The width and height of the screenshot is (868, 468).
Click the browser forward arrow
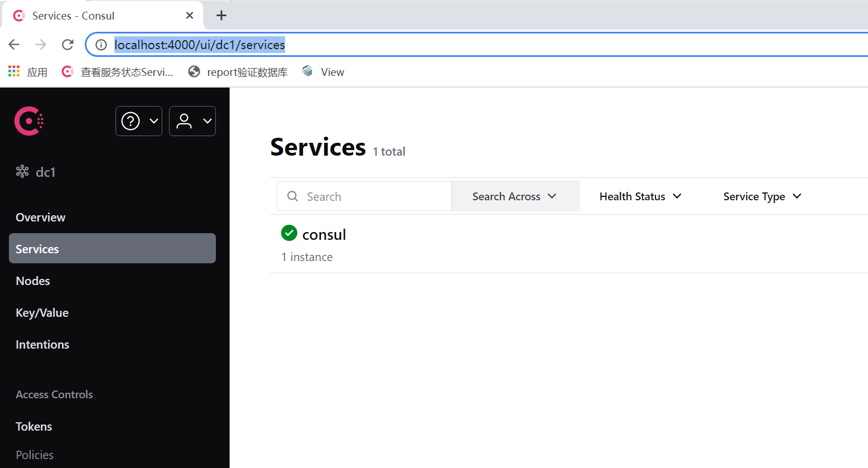(41, 45)
